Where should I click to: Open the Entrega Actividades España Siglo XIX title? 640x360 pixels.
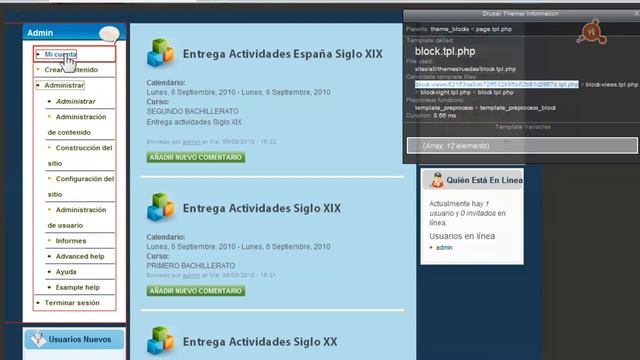coord(282,54)
